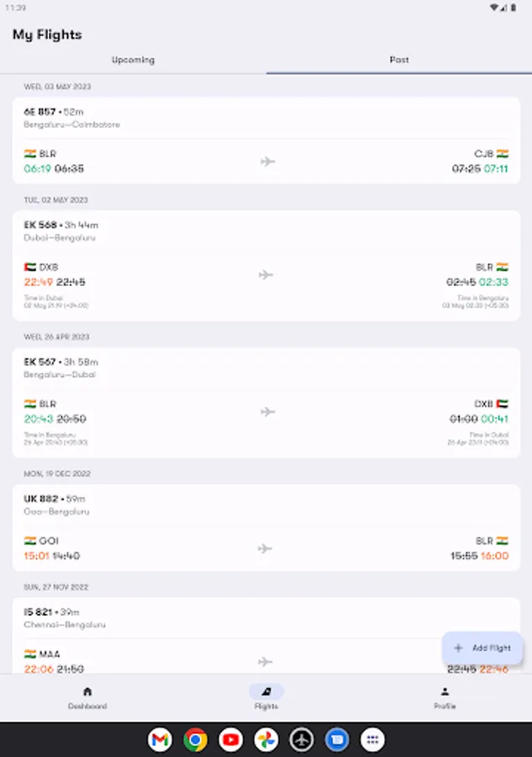Open flight EK 568 Dubai–Bengaluru card
The height and width of the screenshot is (757, 532).
[266, 266]
